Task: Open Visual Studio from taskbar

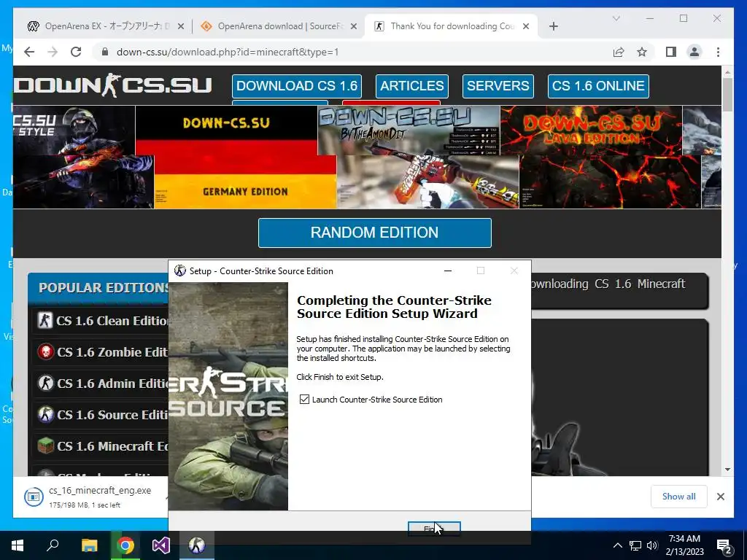Action: [161, 545]
